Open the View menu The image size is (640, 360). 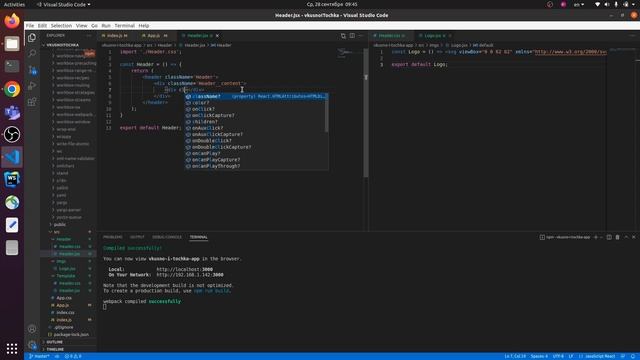tap(81, 26)
